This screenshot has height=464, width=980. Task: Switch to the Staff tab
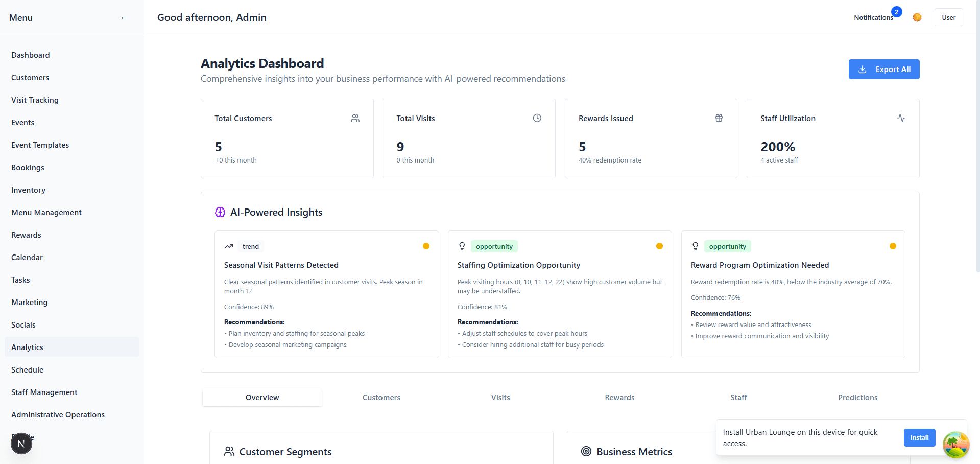point(738,398)
